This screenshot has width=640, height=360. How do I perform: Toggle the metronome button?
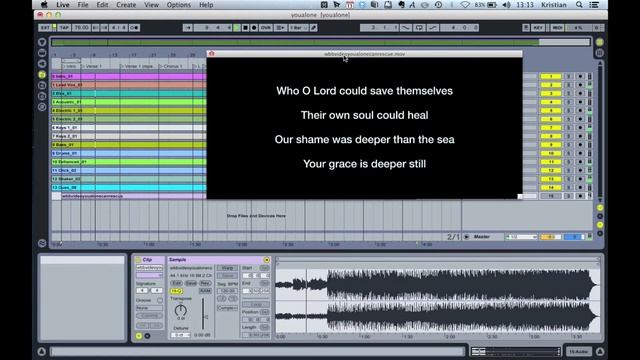tap(134, 28)
